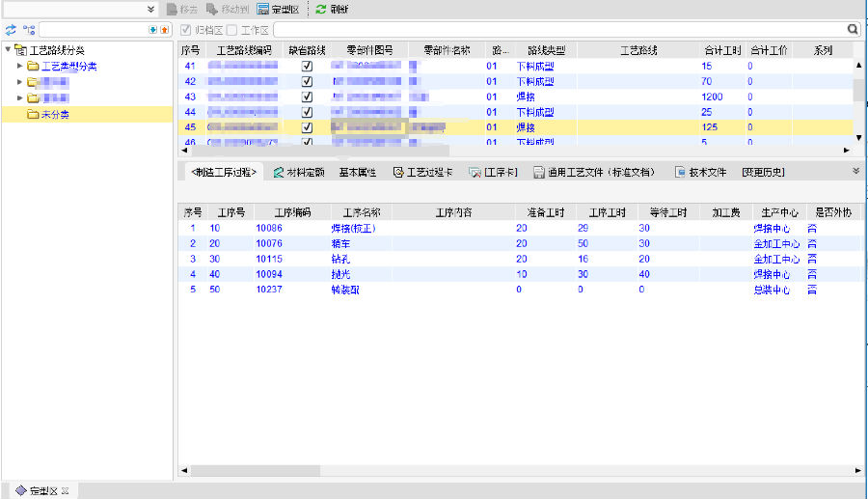Select the 未分类 folder in the tree
The width and height of the screenshot is (868, 499).
pyautogui.click(x=54, y=114)
